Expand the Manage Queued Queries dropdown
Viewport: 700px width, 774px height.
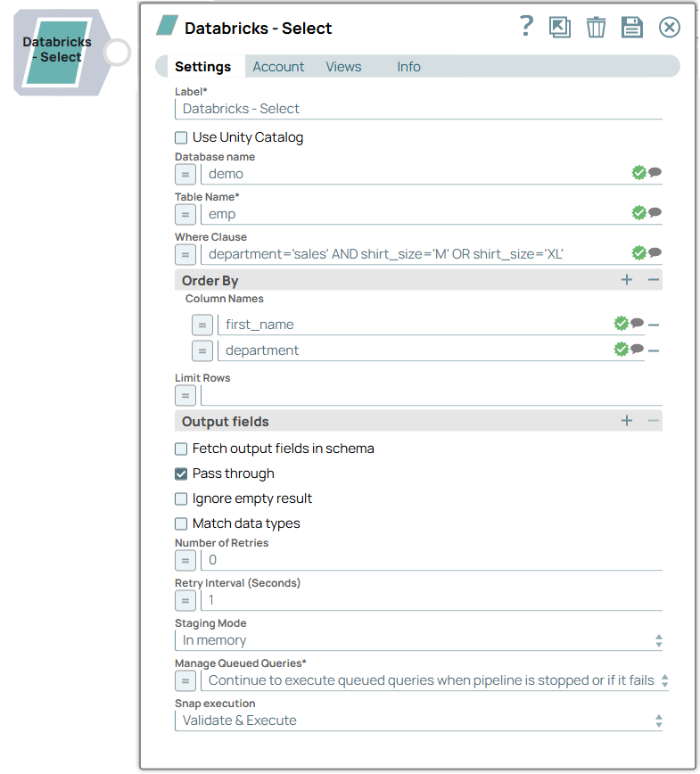[x=437, y=680]
